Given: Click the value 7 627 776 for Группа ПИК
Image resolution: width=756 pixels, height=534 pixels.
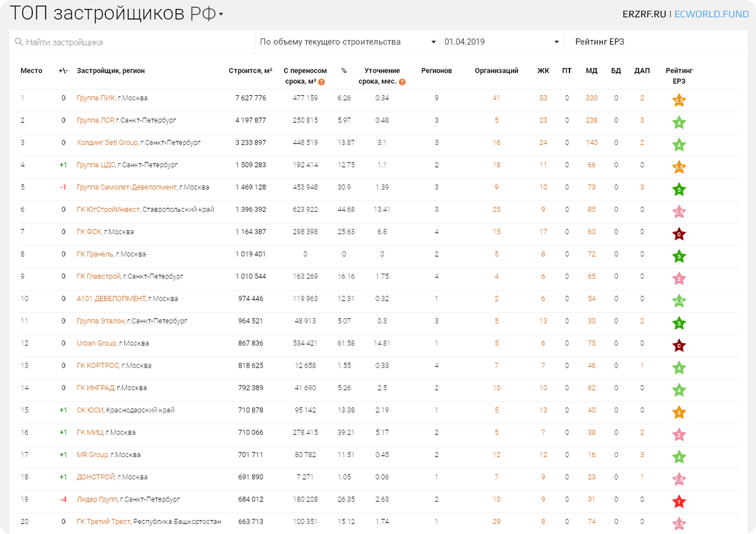Looking at the screenshot, I should [251, 98].
